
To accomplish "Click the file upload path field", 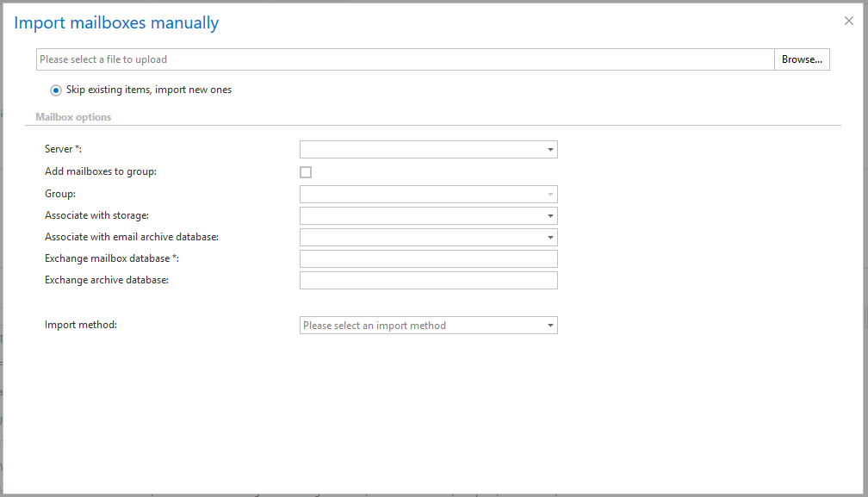I will click(405, 59).
